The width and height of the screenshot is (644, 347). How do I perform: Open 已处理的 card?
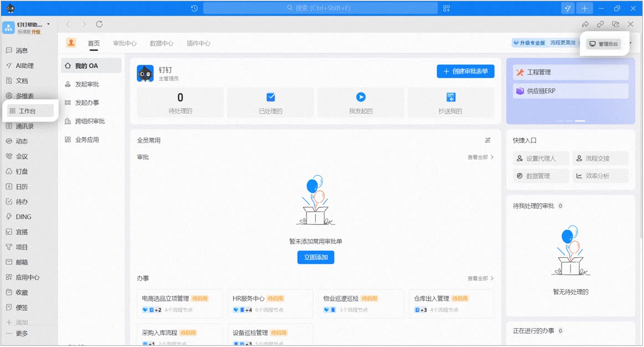coord(271,103)
